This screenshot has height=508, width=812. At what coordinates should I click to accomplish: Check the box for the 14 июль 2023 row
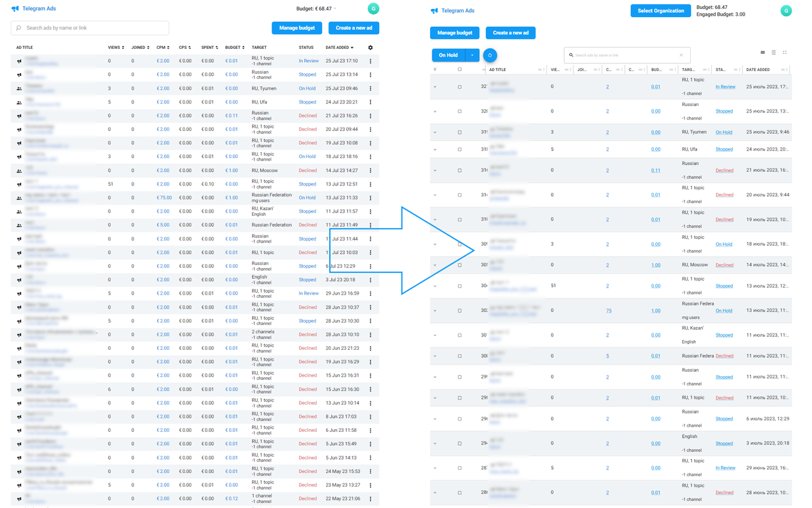pos(460,265)
